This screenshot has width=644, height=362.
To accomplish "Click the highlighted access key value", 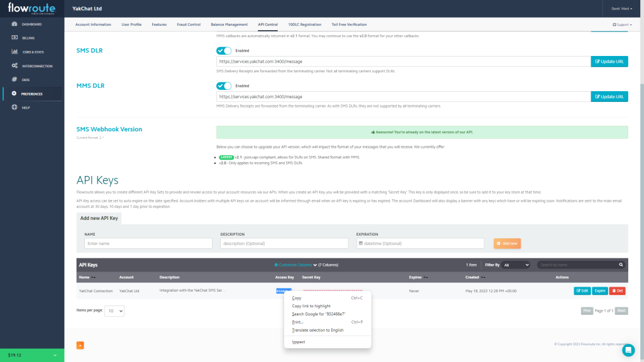I will 284,291.
